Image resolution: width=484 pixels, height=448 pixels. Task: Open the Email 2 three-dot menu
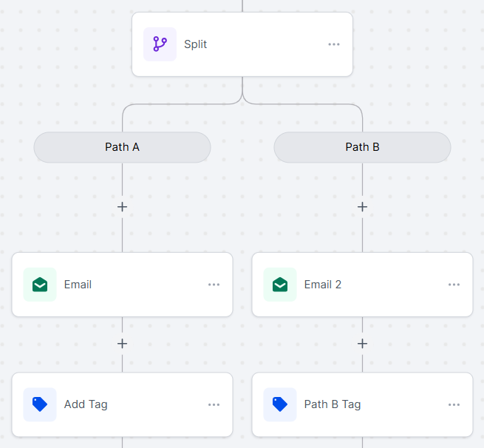coord(454,285)
